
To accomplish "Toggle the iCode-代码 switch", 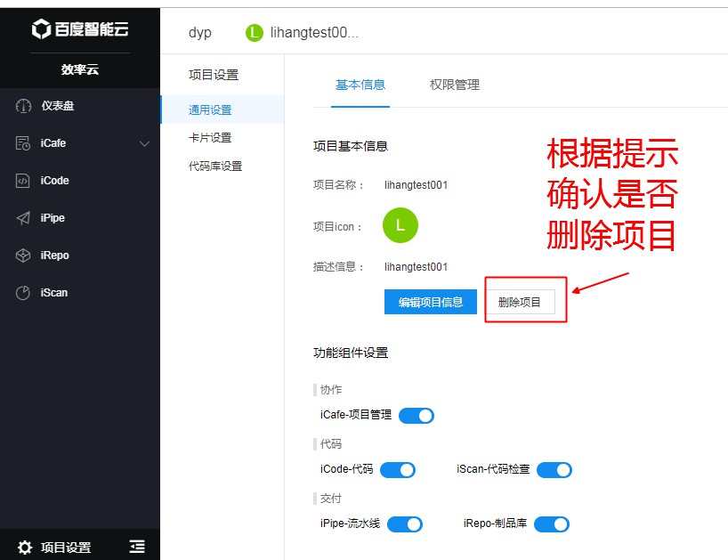I will (x=398, y=470).
